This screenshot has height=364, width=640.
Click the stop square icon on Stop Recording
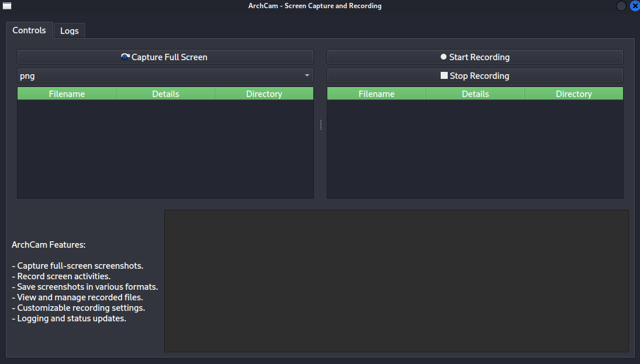point(444,75)
